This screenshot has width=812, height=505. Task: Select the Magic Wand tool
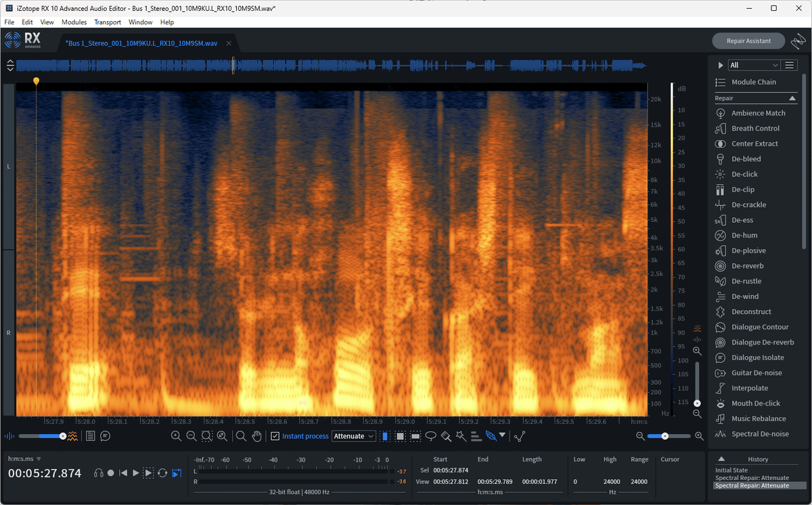click(x=461, y=437)
